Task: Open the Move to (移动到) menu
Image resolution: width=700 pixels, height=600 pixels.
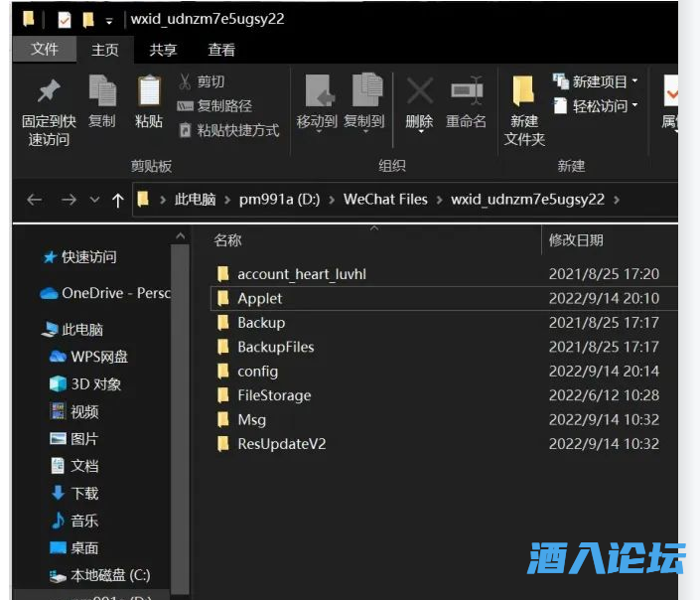Action: coord(317,104)
